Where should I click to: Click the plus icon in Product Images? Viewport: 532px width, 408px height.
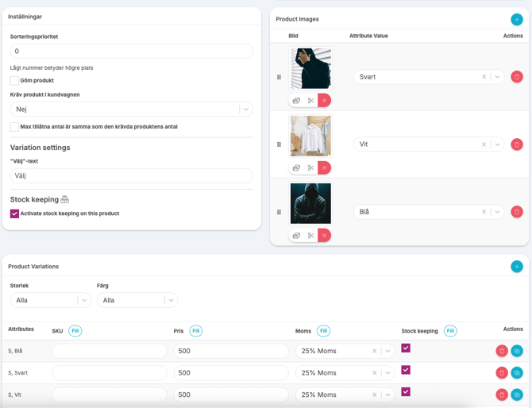[x=517, y=19]
